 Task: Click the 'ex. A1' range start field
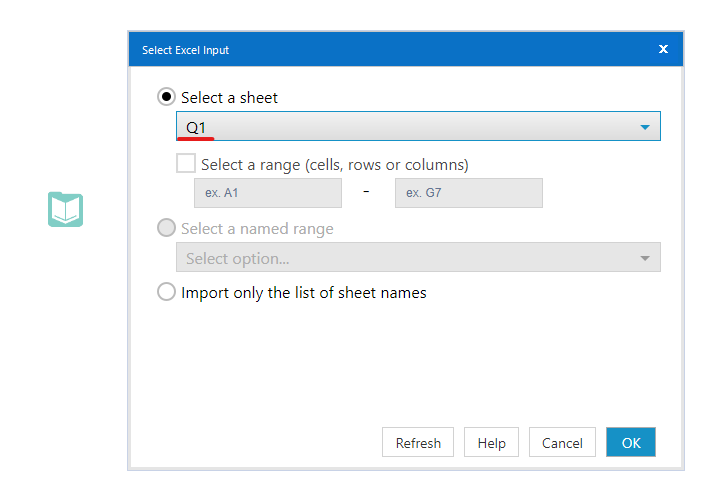coord(267,193)
